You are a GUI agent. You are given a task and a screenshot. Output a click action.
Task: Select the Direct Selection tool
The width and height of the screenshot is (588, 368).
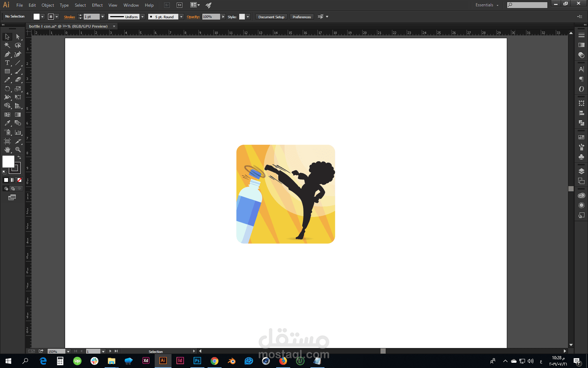pos(18,37)
